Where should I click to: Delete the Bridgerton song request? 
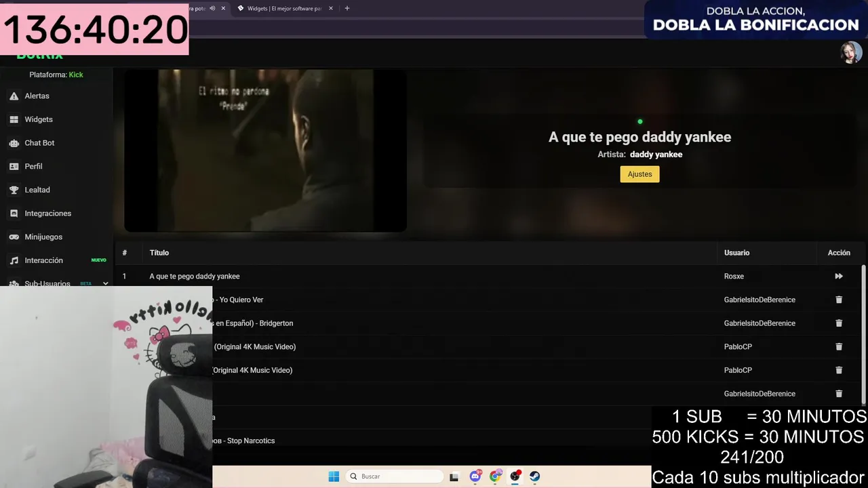(839, 323)
